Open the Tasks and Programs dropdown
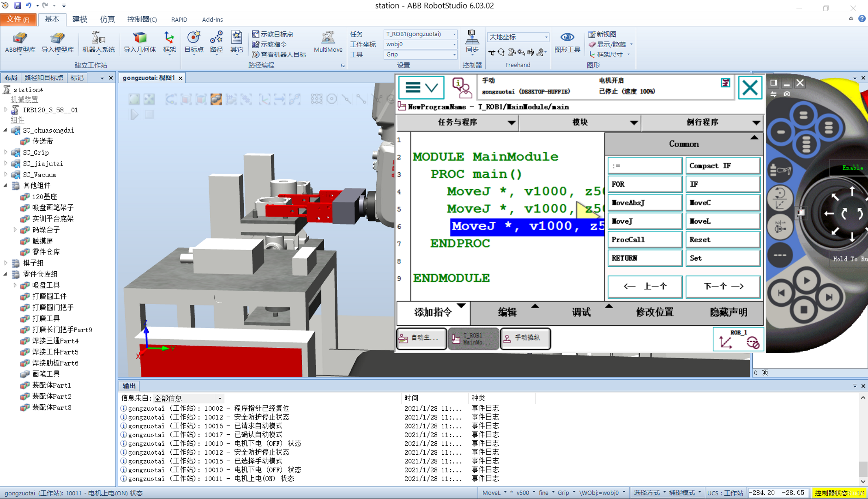The height and width of the screenshot is (499, 868). [x=458, y=122]
